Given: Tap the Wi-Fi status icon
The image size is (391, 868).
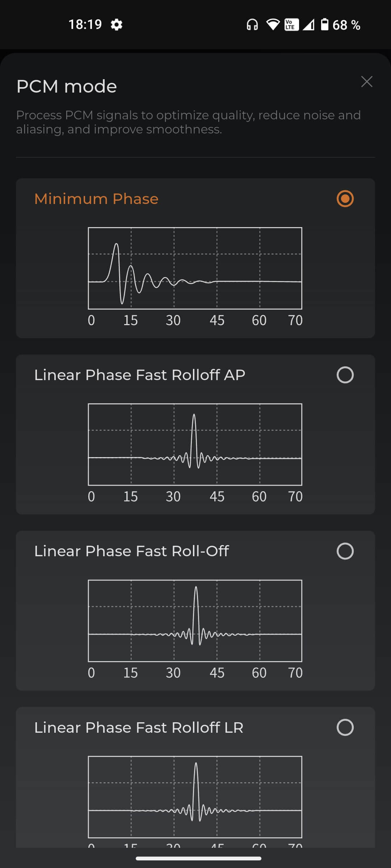Looking at the screenshot, I should (x=273, y=25).
